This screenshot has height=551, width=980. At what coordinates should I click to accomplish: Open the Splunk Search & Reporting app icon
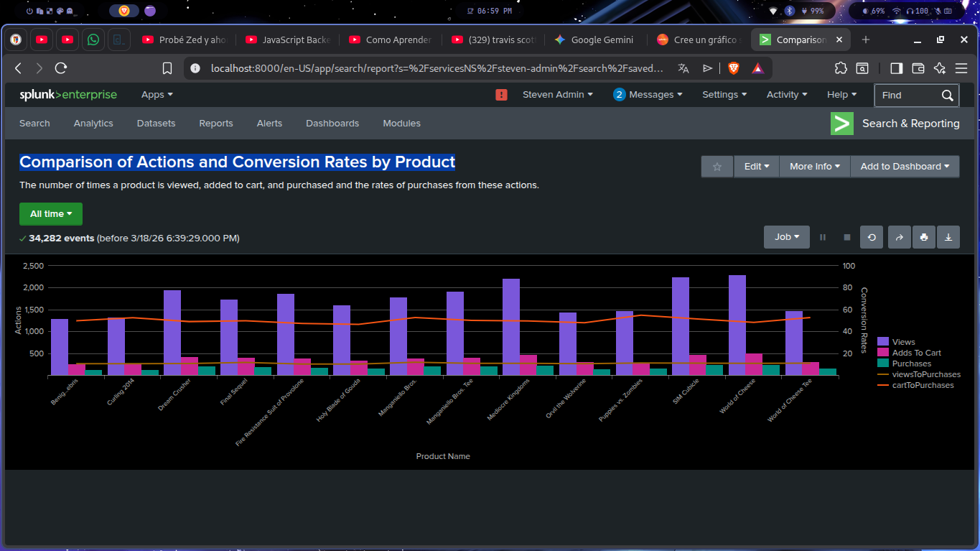(841, 123)
